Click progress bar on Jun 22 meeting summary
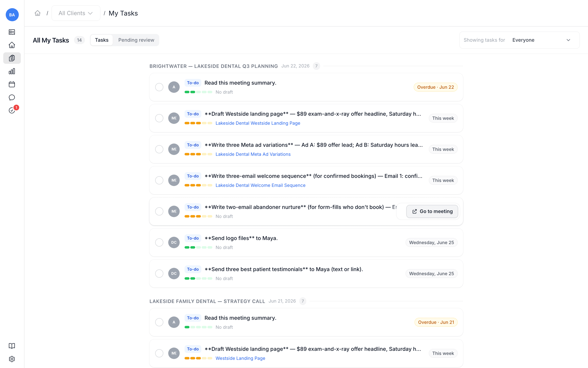This screenshot has width=588, height=368. (x=198, y=92)
